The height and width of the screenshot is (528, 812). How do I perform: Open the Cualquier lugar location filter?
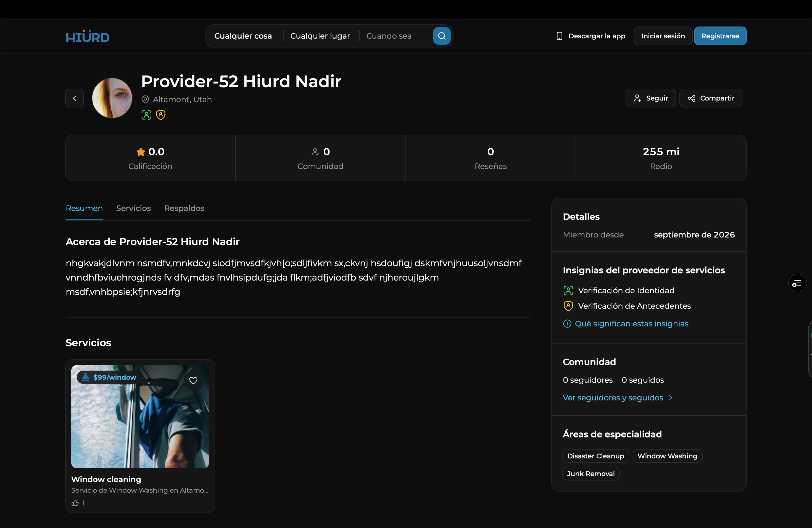click(320, 36)
